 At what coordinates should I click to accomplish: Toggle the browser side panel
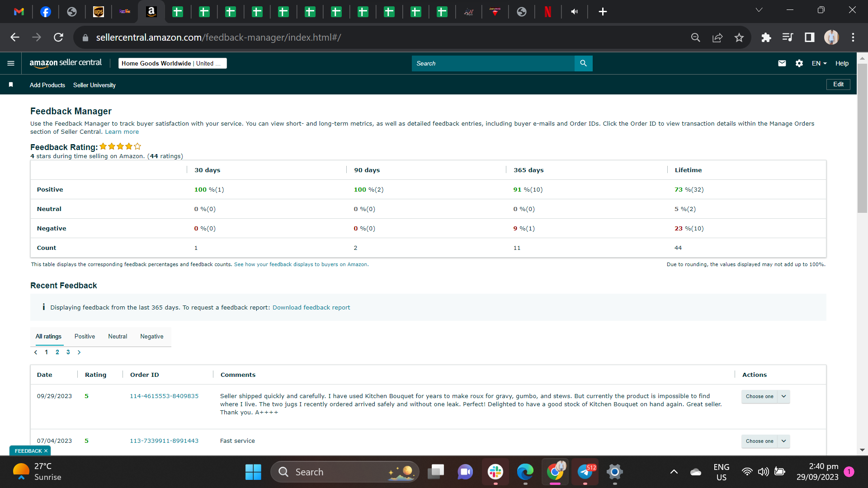tap(809, 38)
